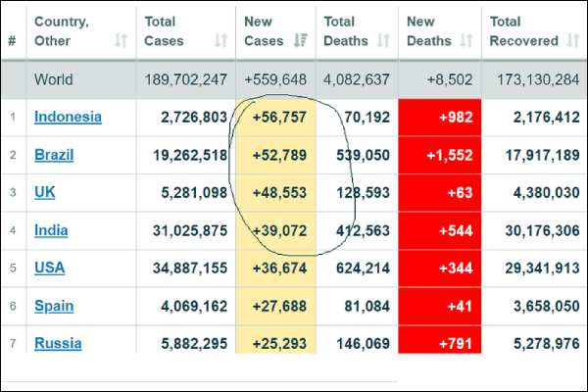The width and height of the screenshot is (588, 392).
Task: Select USA new deaths +344 cell
Action: point(439,269)
